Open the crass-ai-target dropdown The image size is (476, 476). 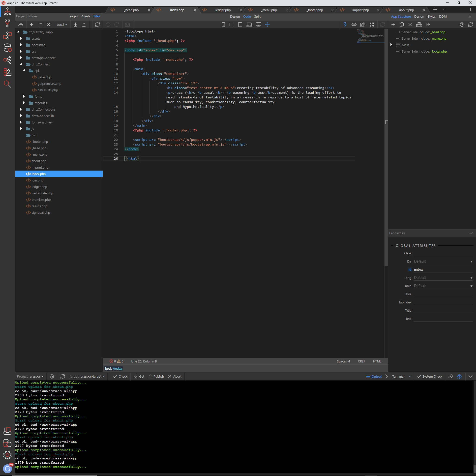pos(92,376)
